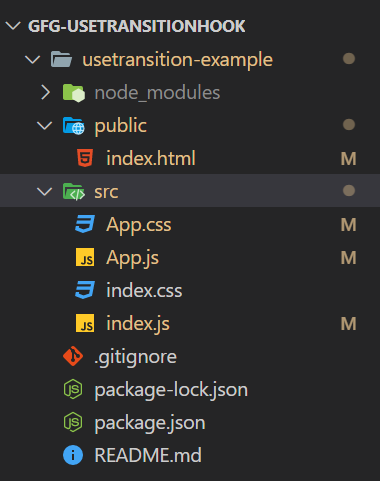Screen dimensions: 380x481
Task: Select the README.md file name
Action: click(148, 455)
